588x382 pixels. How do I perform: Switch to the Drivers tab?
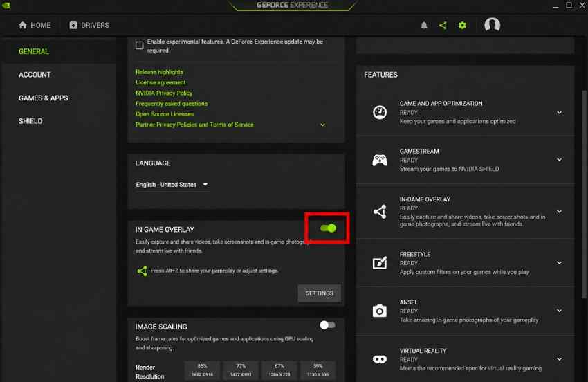click(89, 25)
